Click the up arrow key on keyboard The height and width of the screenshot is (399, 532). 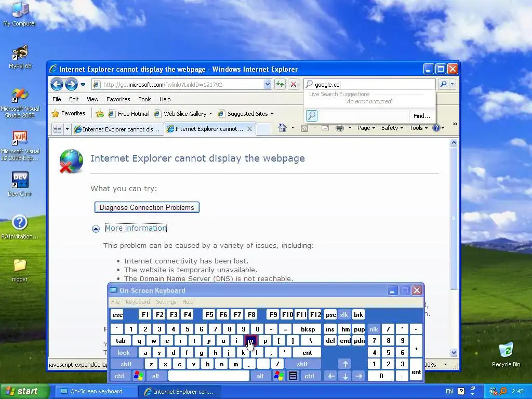pos(345,364)
